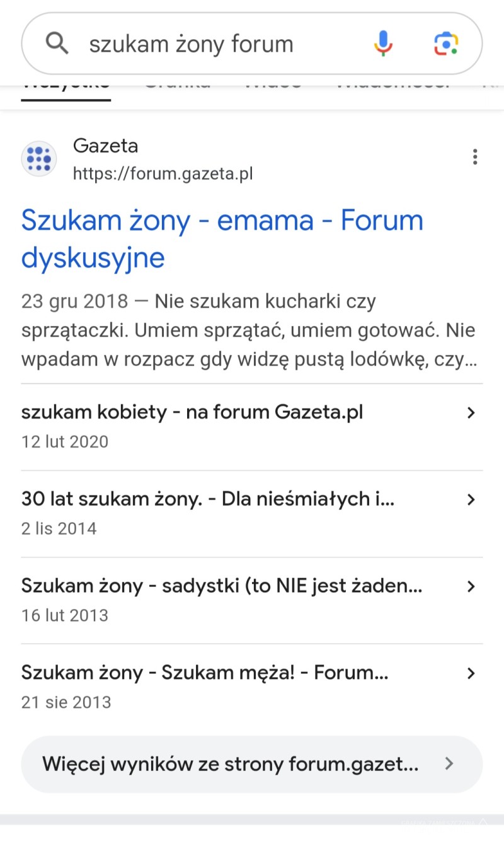Click the chevron next to "szukam kobiety"
The width and height of the screenshot is (504, 841).
click(x=471, y=413)
